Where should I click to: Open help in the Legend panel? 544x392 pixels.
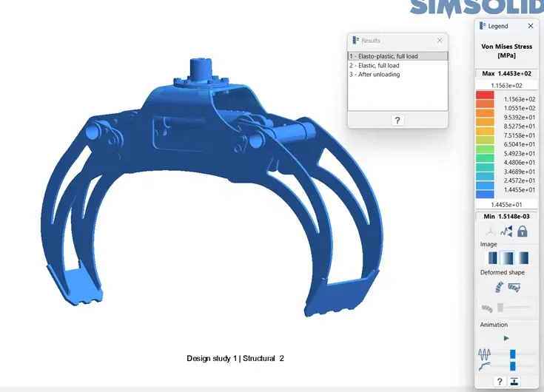pyautogui.click(x=500, y=382)
